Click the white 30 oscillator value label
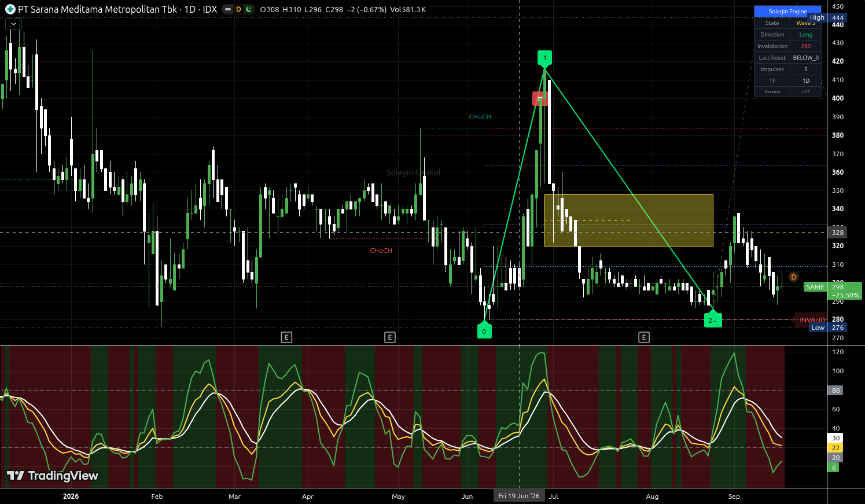 (835, 438)
